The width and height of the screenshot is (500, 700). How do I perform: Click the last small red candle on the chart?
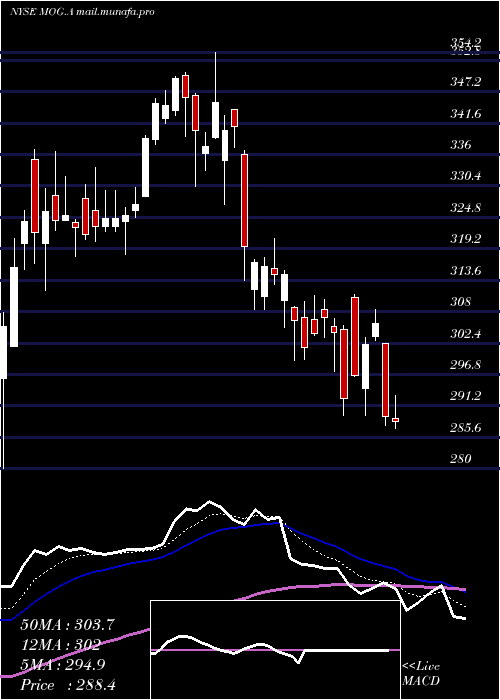[x=396, y=420]
